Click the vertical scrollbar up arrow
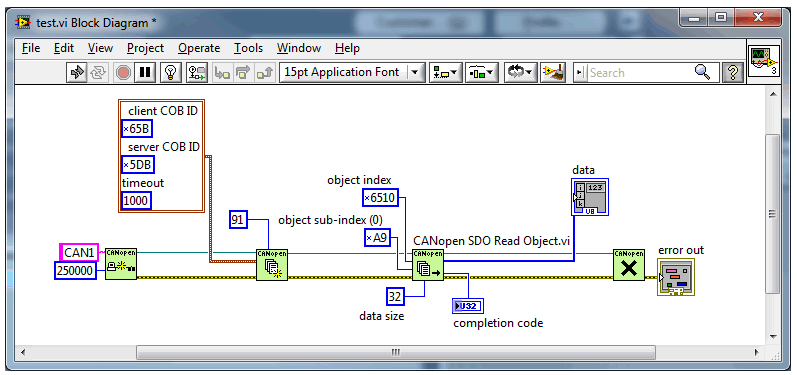 point(773,93)
